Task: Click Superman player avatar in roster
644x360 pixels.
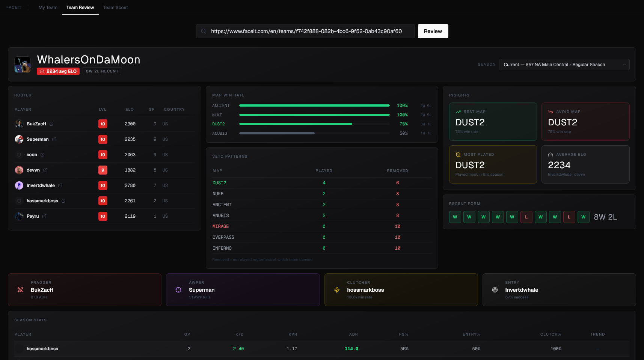Action: (x=19, y=139)
